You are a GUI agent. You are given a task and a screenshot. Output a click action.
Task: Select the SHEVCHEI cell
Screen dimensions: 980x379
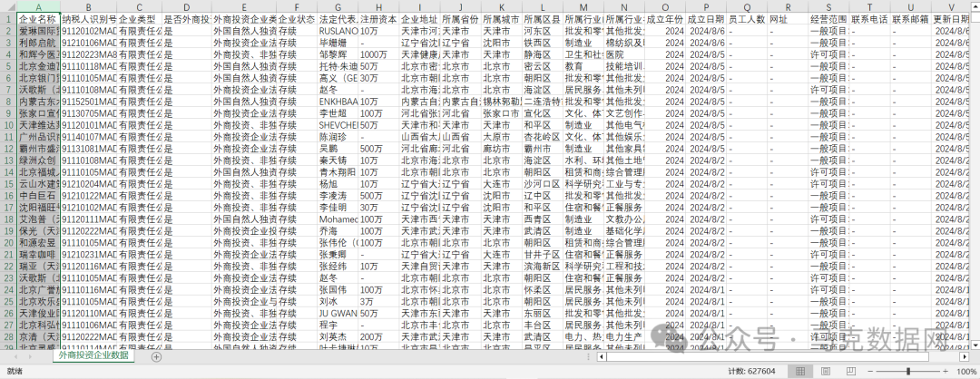(x=338, y=125)
